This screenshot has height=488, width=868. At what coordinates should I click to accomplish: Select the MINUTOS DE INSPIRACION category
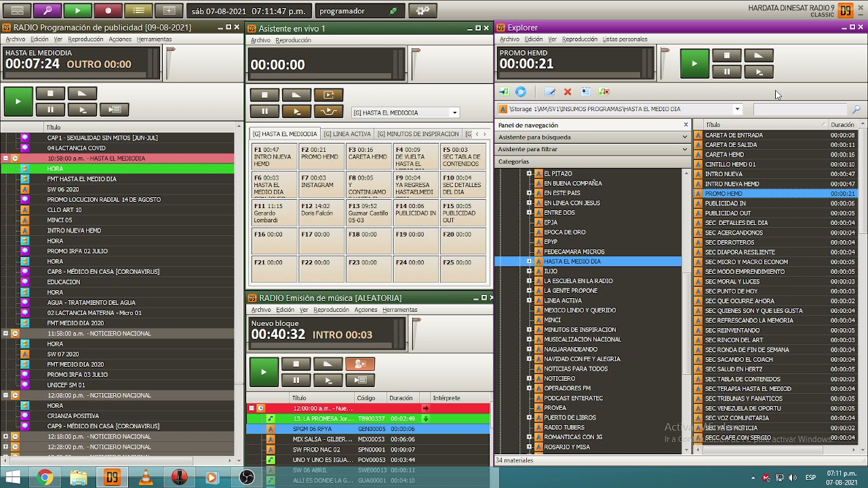pyautogui.click(x=580, y=330)
